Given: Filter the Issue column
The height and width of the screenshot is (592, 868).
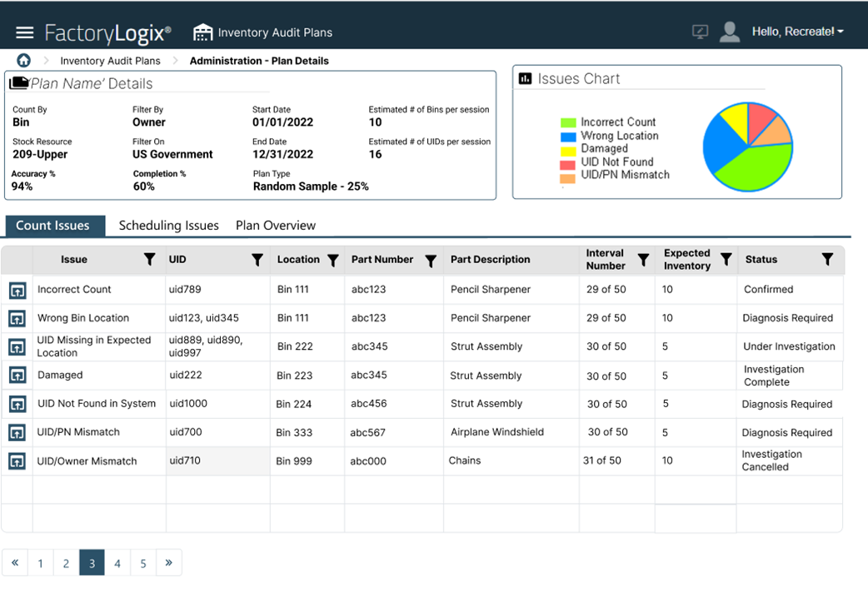Looking at the screenshot, I should click(x=149, y=260).
